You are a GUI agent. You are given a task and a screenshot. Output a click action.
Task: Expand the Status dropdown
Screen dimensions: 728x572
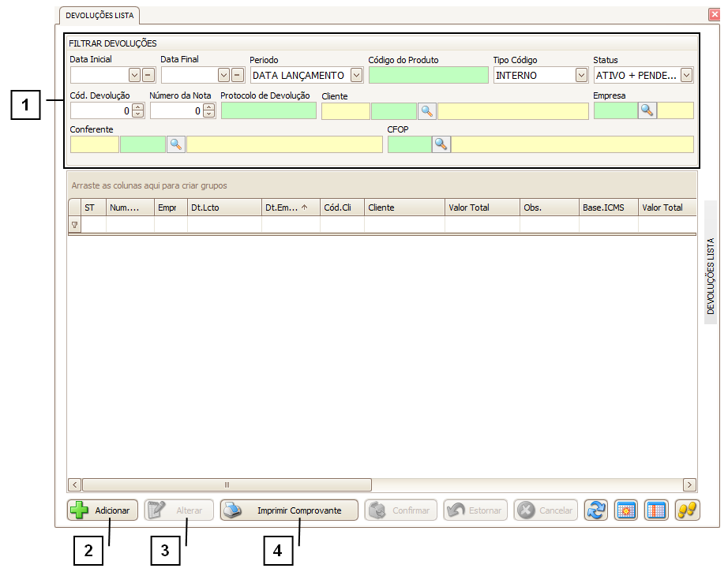[x=686, y=76]
